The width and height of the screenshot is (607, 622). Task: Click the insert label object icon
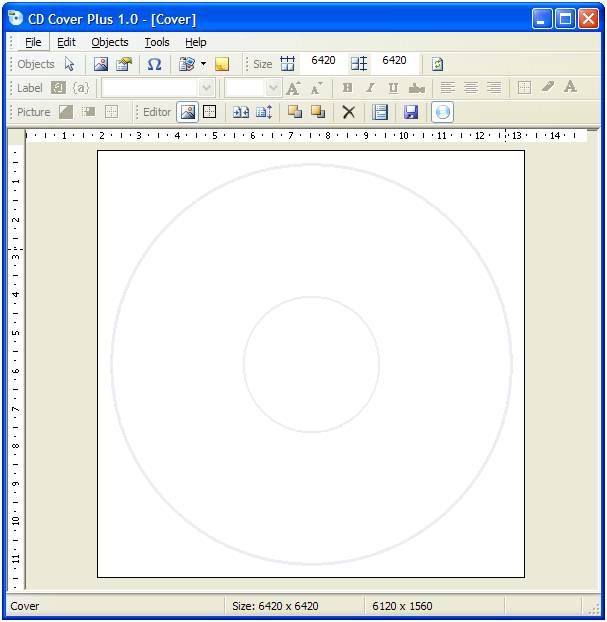pyautogui.click(x=124, y=64)
